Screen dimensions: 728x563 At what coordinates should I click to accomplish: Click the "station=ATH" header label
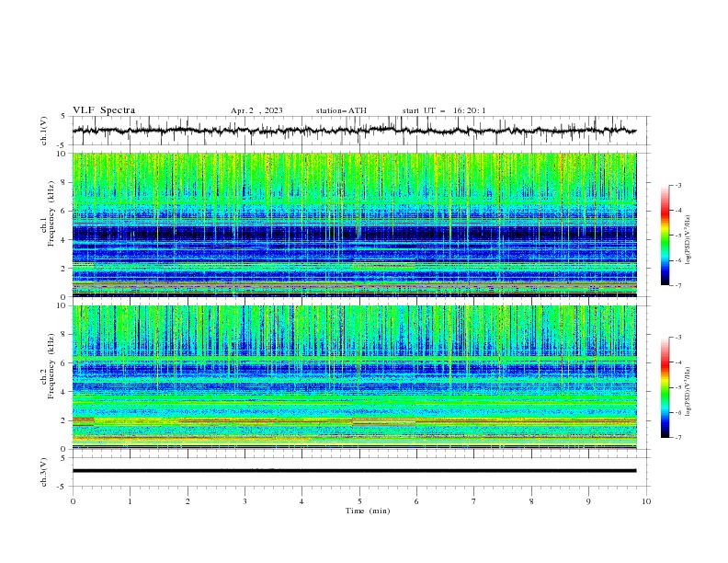click(x=341, y=110)
